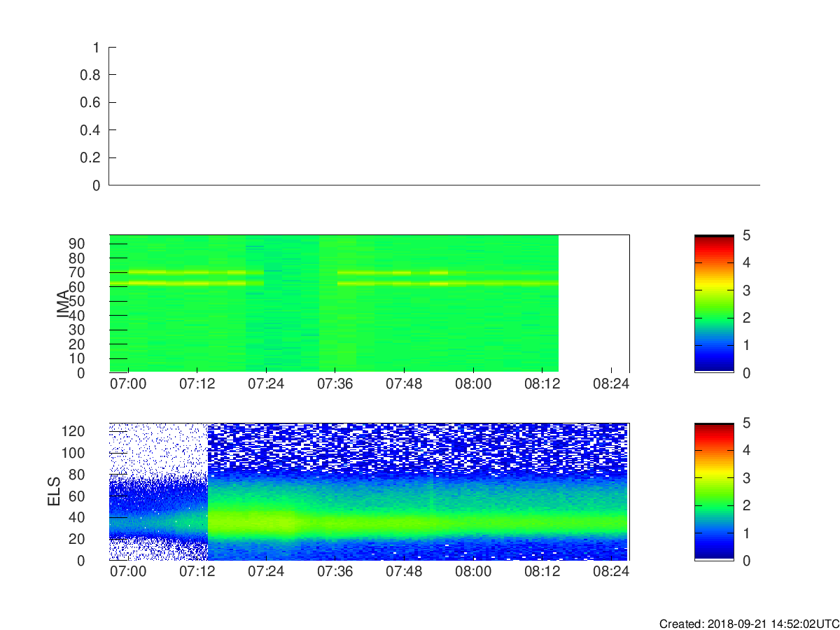Select the 0.2 tick on top plot
This screenshot has width=840, height=630.
coord(91,158)
